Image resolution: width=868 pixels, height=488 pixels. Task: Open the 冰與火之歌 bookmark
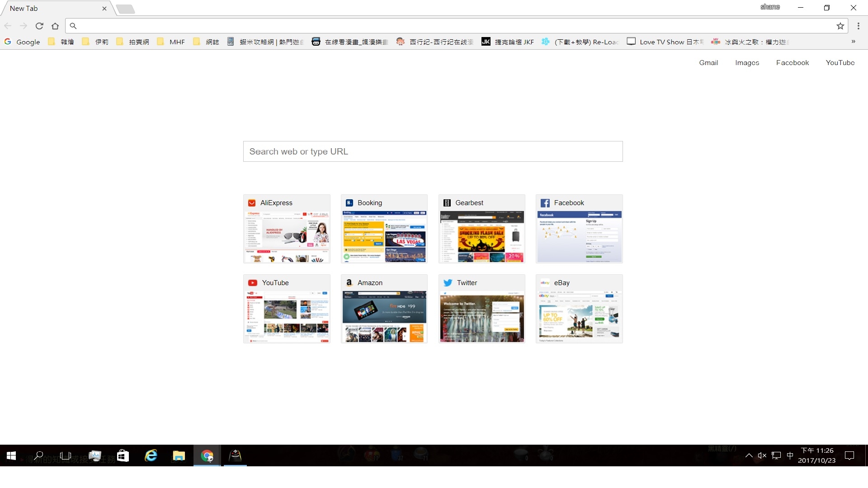point(750,42)
